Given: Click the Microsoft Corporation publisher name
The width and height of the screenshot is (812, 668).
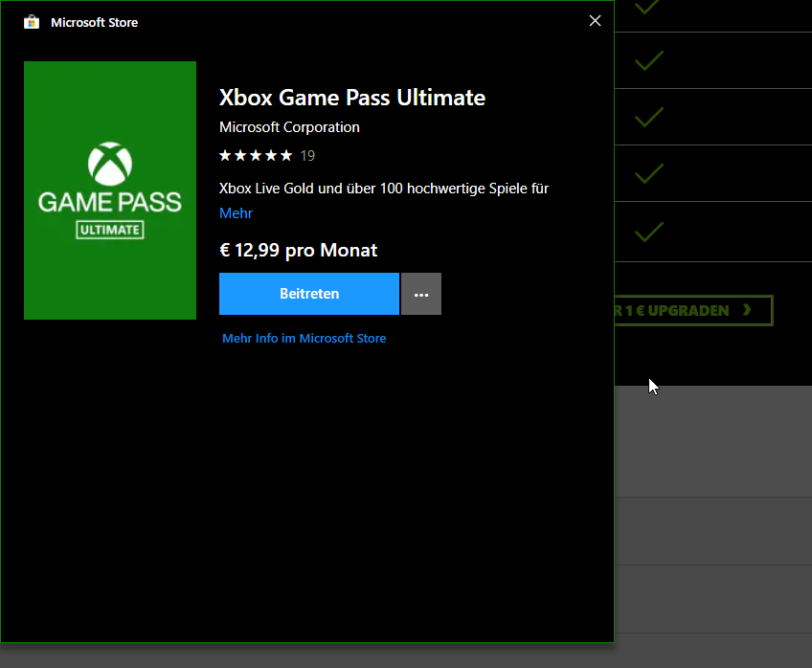Looking at the screenshot, I should pos(289,127).
